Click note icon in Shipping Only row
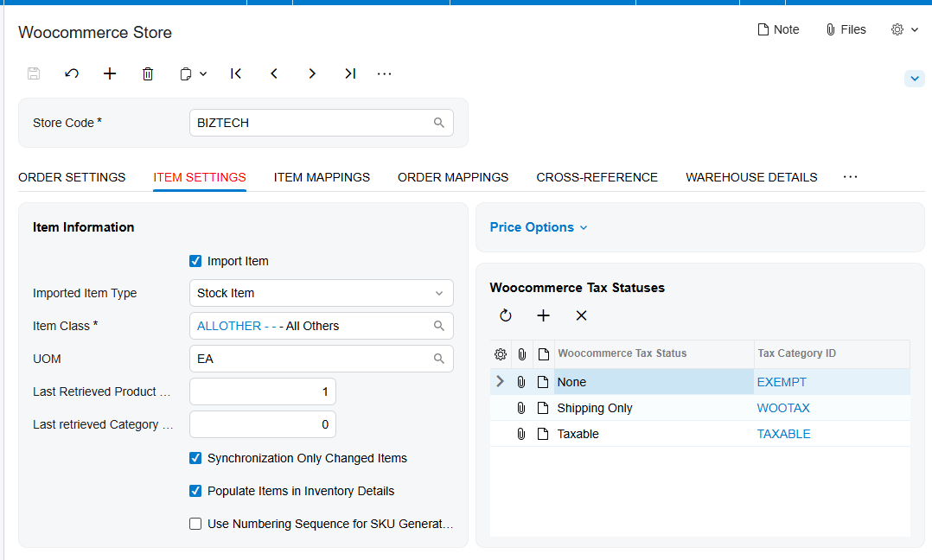 (543, 408)
